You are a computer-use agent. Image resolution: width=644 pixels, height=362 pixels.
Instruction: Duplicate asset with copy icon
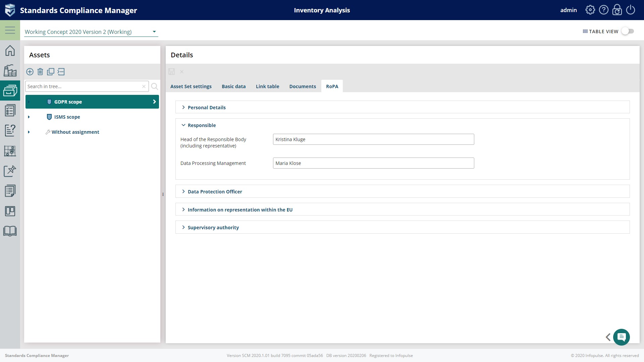click(51, 72)
